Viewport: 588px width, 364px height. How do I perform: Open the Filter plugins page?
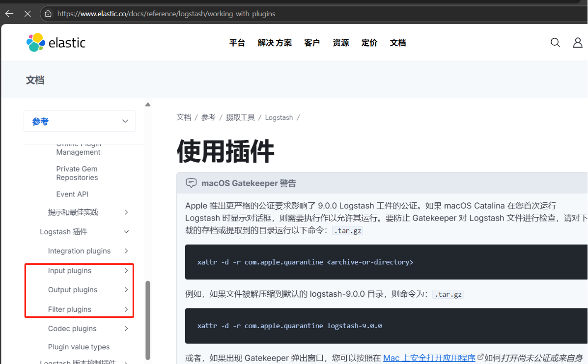pos(70,309)
